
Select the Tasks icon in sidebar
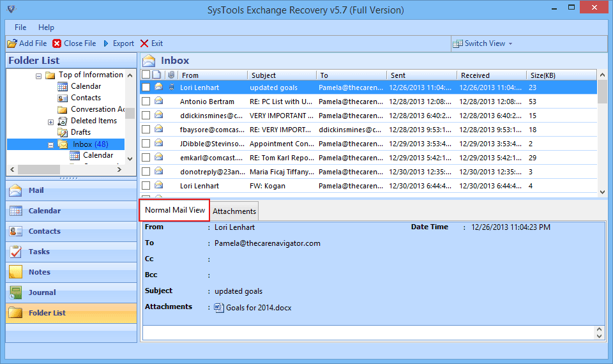[x=17, y=252]
